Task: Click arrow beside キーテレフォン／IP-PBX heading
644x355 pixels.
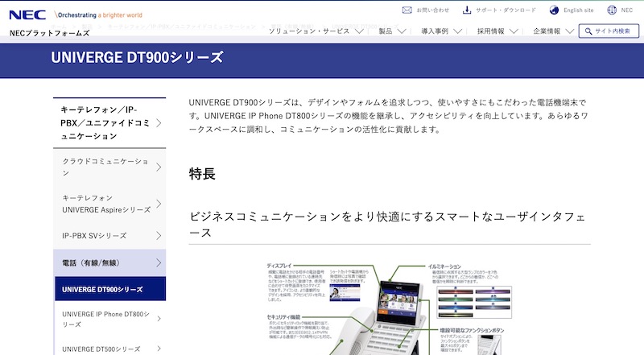Action: tap(159, 123)
